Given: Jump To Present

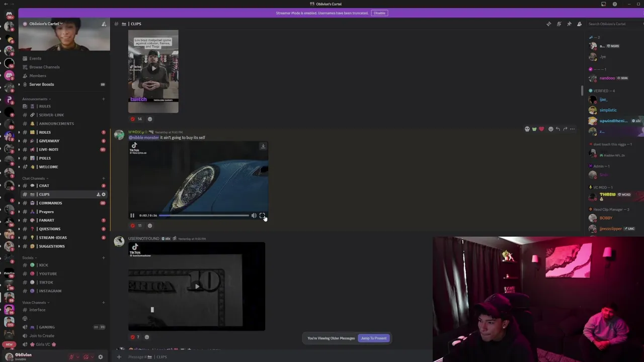Looking at the screenshot, I should tap(374, 338).
